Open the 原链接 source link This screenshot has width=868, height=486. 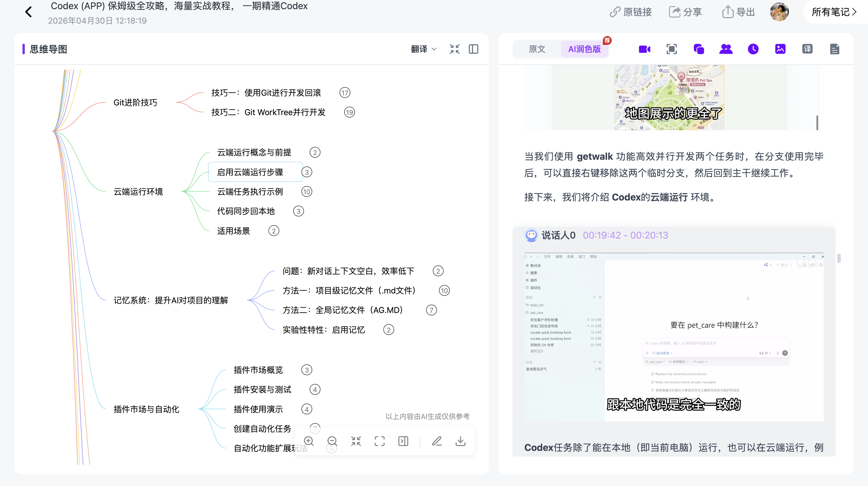pos(630,12)
